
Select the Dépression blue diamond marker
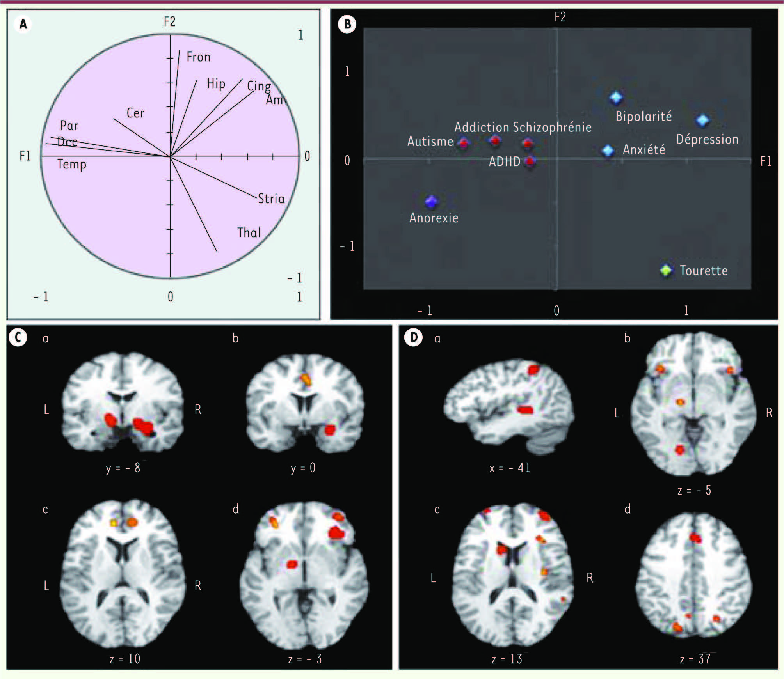point(702,121)
